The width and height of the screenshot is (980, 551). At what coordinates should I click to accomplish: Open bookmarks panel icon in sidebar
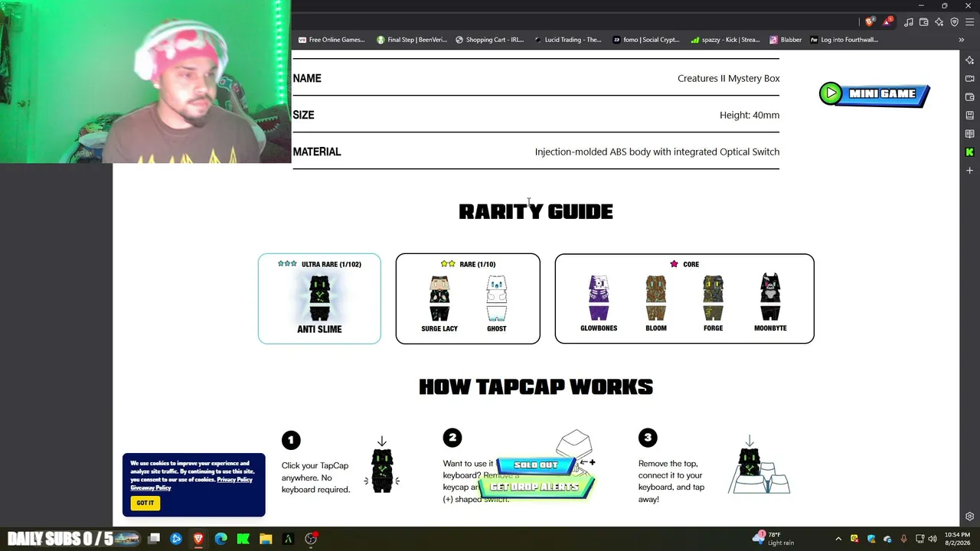[969, 116]
